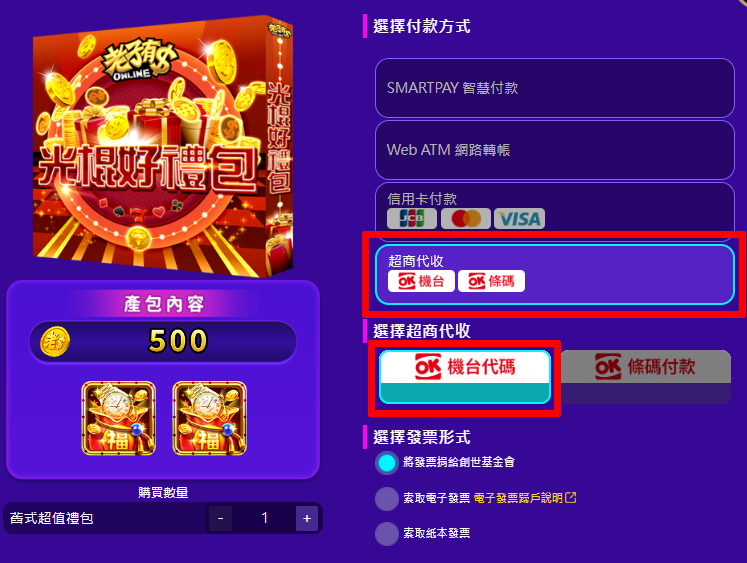Click the first 福 lucky bag item icon
The width and height of the screenshot is (747, 563).
119,418
